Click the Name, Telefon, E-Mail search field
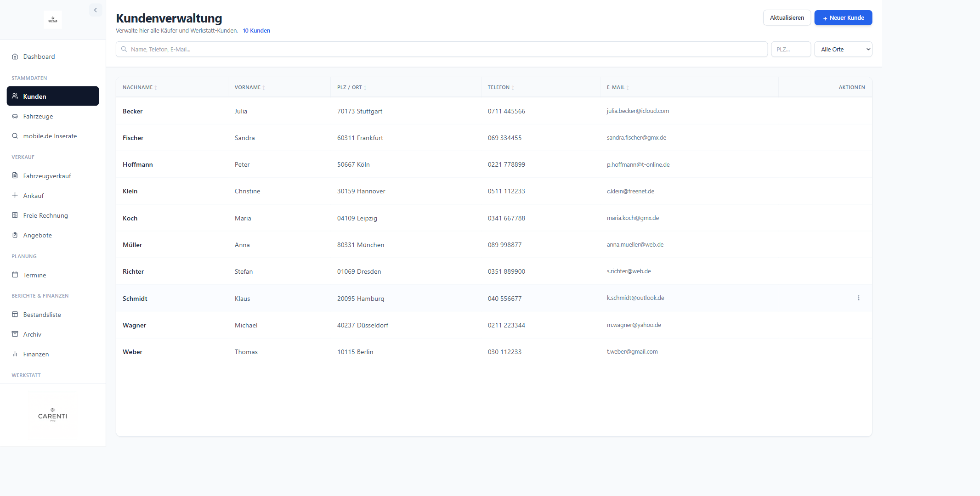 coord(442,49)
